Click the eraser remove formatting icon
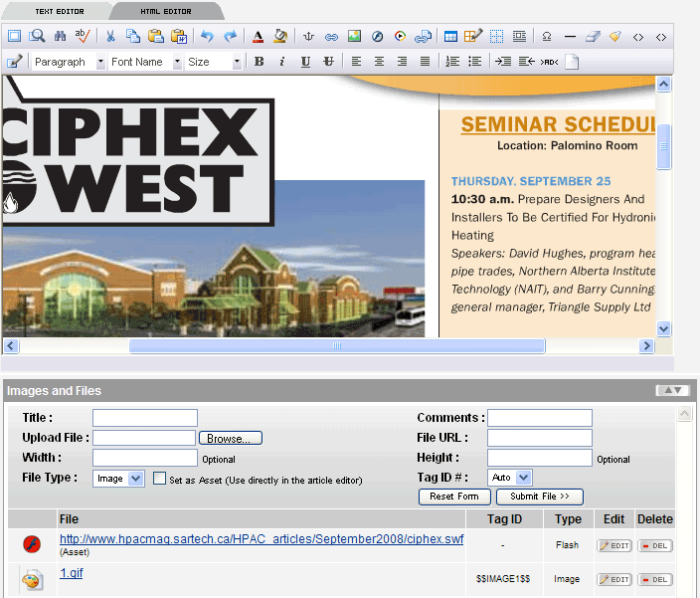The image size is (700, 598). point(593,36)
